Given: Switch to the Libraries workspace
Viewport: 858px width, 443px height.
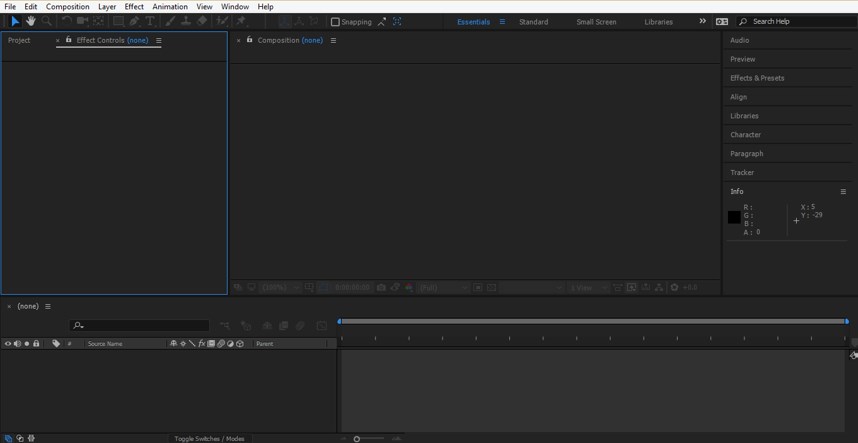Looking at the screenshot, I should pos(658,22).
